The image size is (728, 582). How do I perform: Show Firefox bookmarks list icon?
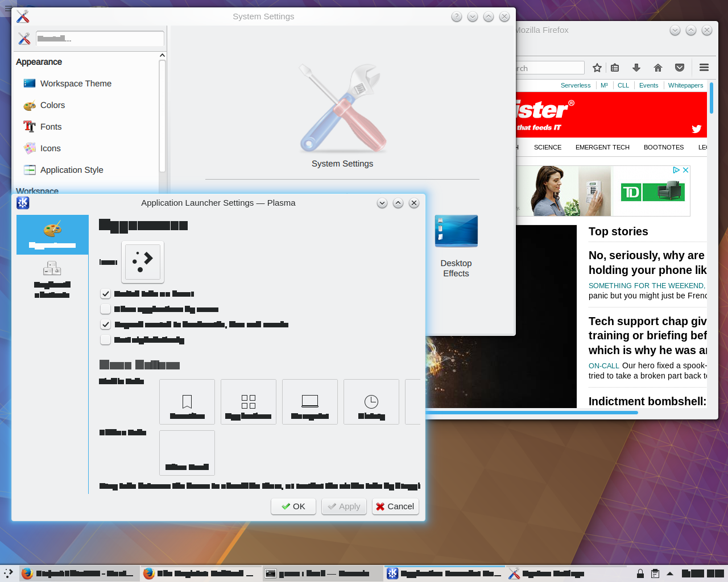(615, 68)
